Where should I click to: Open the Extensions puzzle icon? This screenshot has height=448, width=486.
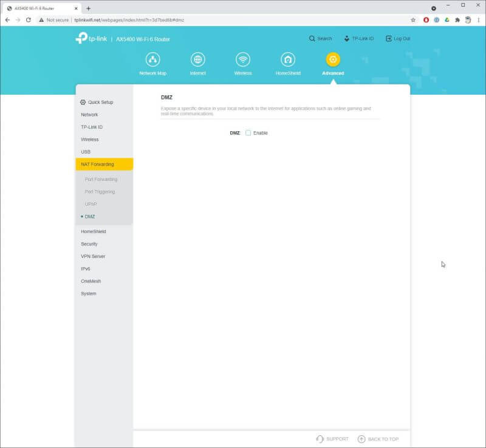457,20
